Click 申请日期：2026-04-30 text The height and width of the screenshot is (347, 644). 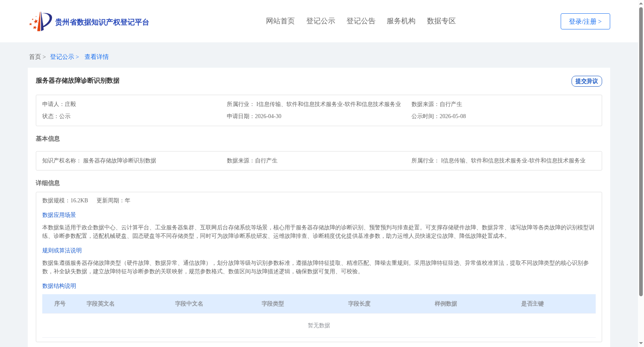[254, 116]
